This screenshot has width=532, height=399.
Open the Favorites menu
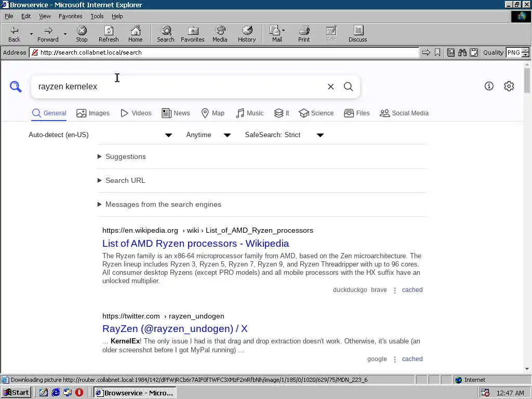pyautogui.click(x=70, y=16)
